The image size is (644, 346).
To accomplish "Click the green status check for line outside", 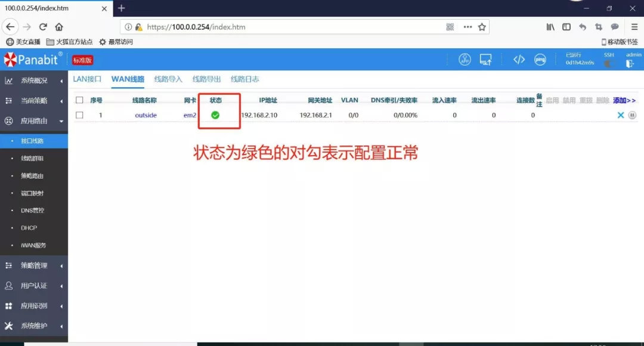I will (x=218, y=115).
